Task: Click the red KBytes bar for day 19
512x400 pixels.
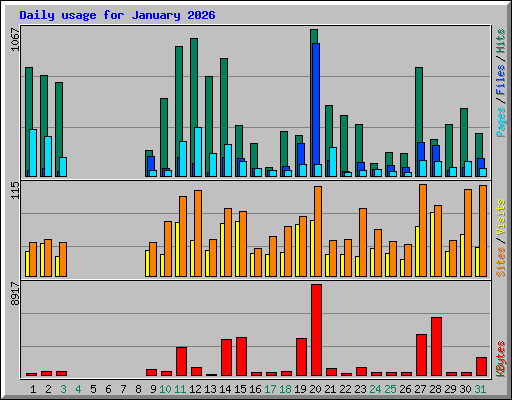Action: pyautogui.click(x=301, y=357)
